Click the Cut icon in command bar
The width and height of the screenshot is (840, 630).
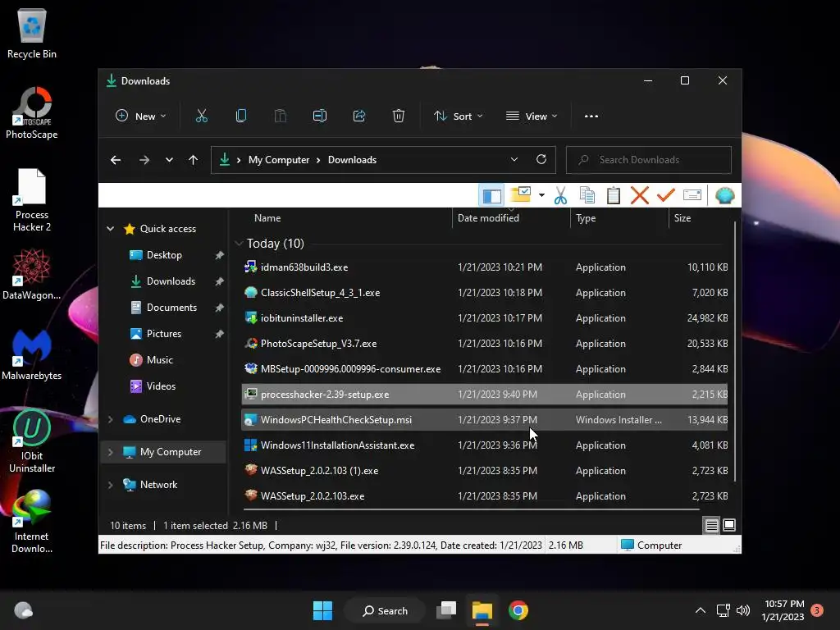click(202, 116)
